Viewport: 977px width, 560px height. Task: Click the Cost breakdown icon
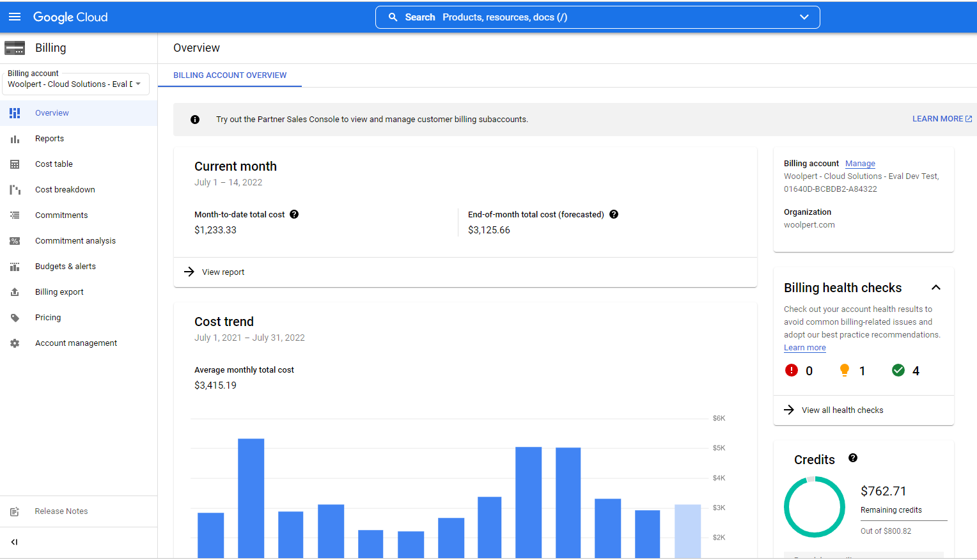tap(15, 190)
